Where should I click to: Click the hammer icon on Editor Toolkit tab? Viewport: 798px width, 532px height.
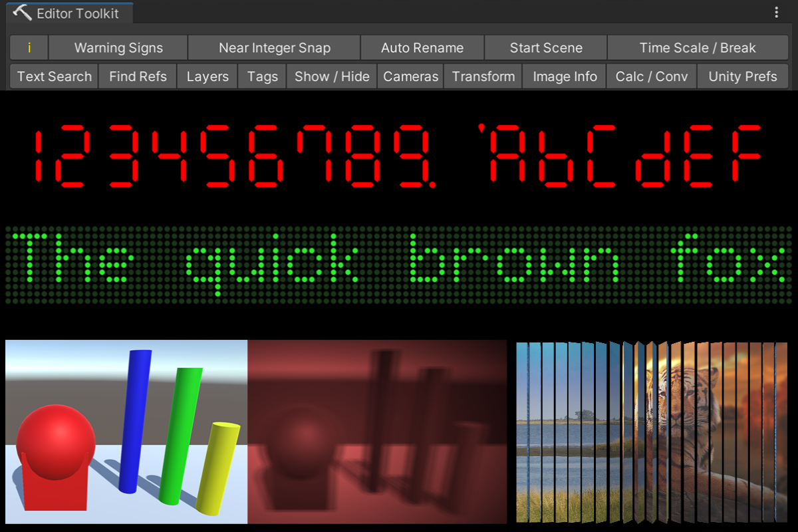(x=23, y=13)
